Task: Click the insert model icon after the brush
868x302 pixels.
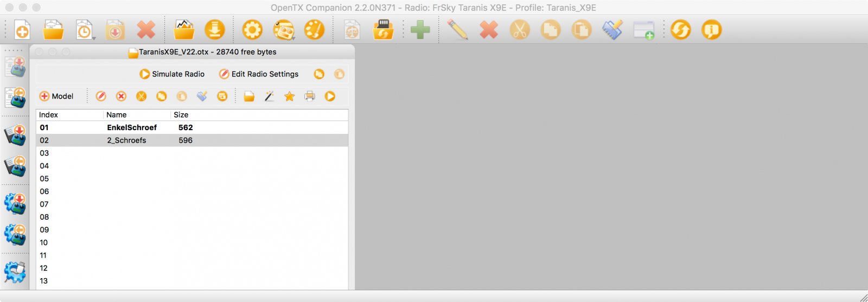Action: click(x=222, y=97)
